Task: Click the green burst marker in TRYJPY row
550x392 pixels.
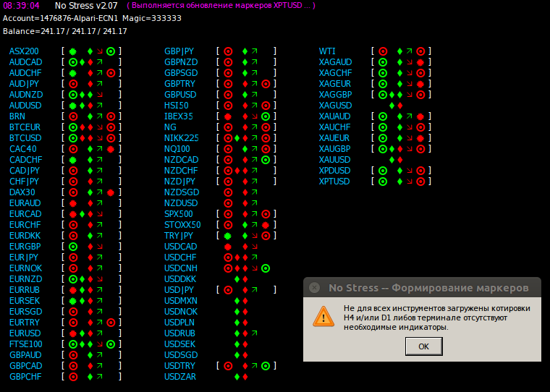Action: 228,236
